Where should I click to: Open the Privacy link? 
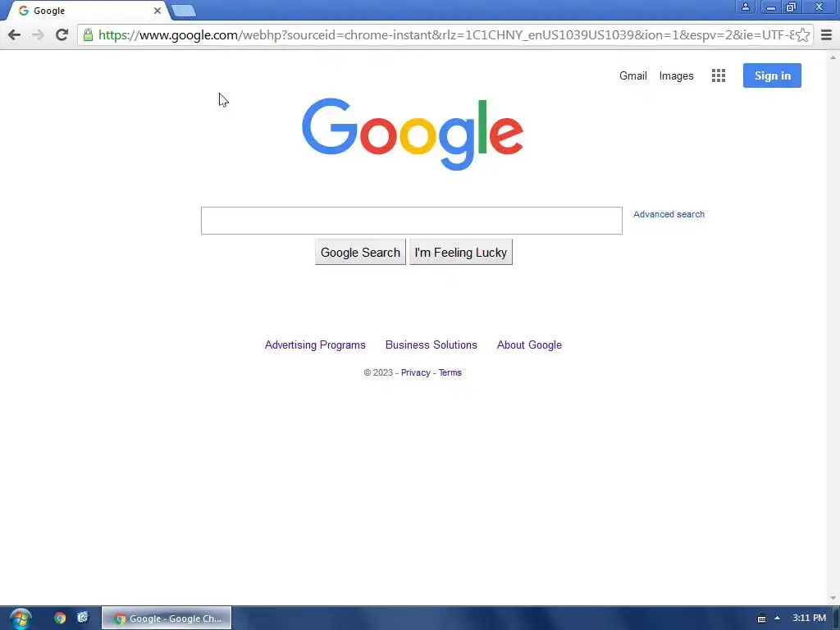416,373
